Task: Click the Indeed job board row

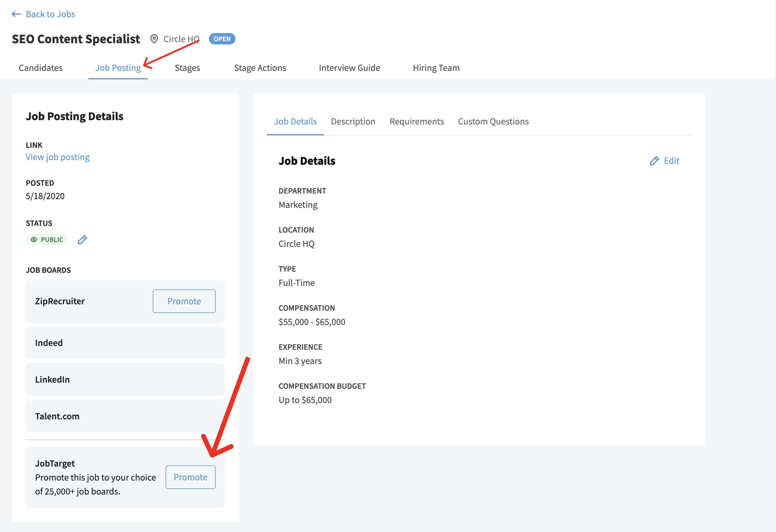Action: 125,343
